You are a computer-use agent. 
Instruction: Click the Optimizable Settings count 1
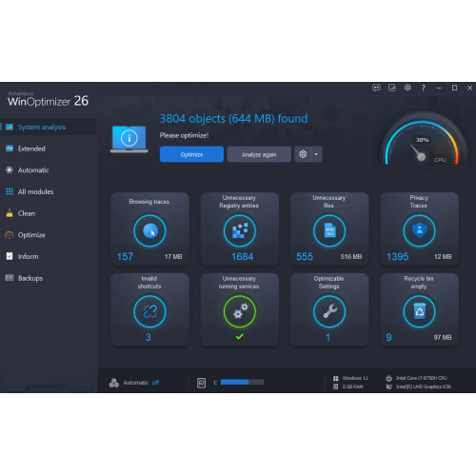coord(328,337)
